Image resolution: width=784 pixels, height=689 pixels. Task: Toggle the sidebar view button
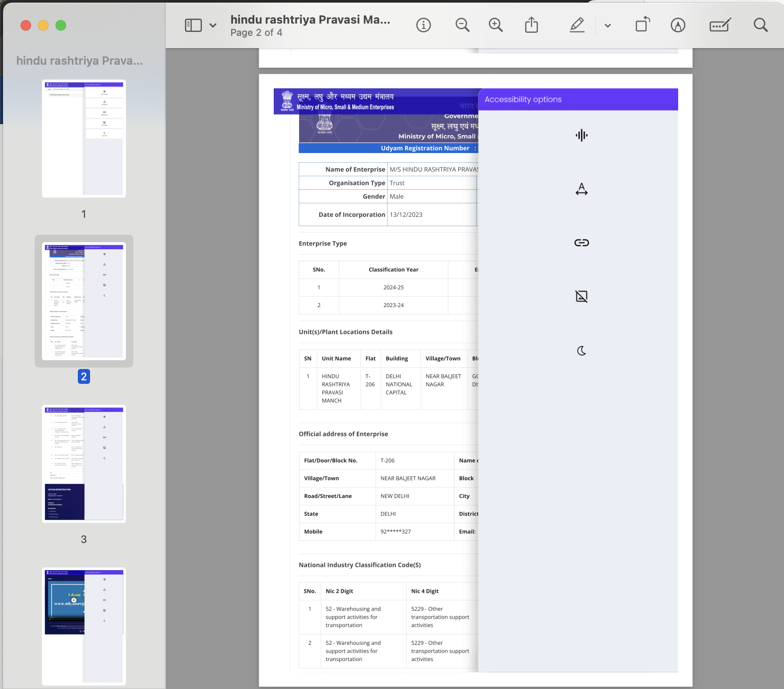point(193,25)
